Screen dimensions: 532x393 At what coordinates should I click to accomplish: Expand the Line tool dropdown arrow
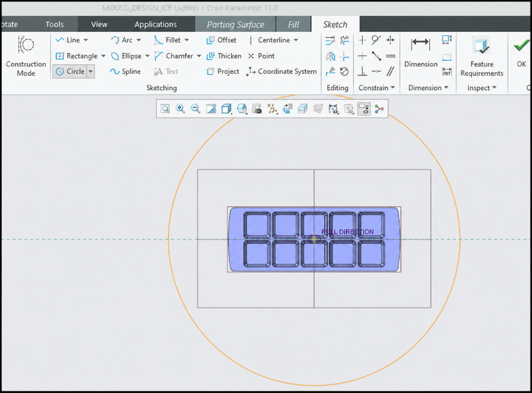click(x=86, y=40)
